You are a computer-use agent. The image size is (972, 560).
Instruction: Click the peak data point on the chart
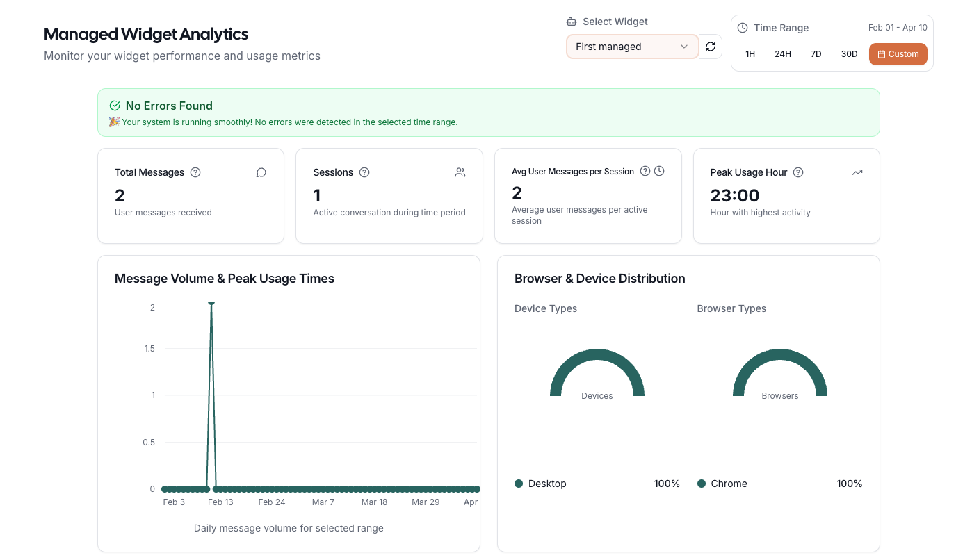point(211,303)
